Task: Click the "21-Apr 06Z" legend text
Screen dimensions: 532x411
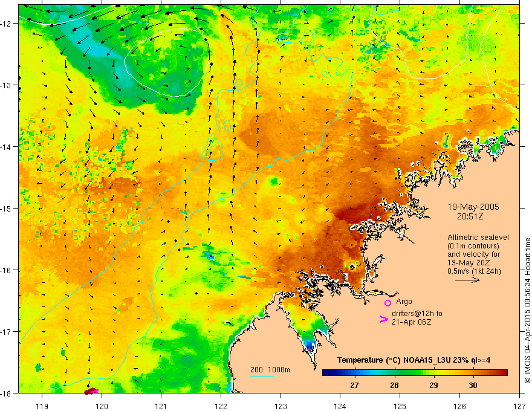Action: [411, 322]
